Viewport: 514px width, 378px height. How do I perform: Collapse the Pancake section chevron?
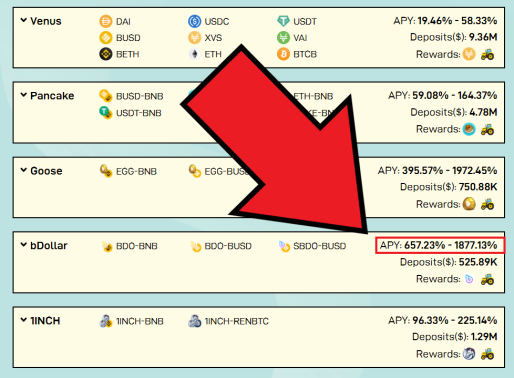click(23, 95)
